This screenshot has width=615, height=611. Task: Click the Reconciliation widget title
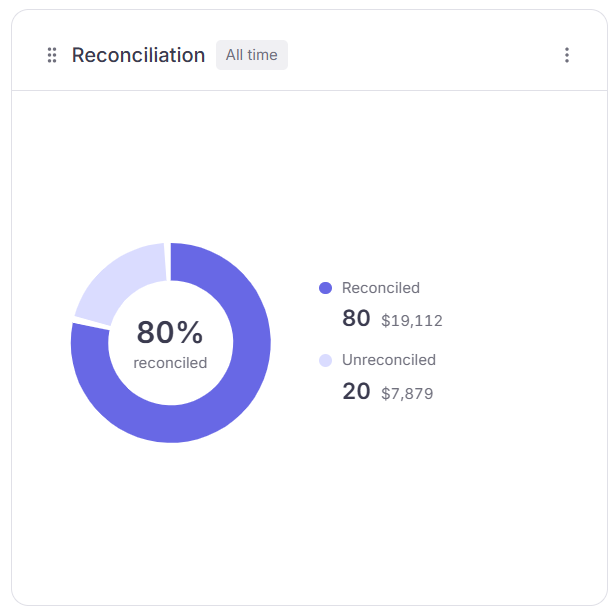(x=138, y=55)
